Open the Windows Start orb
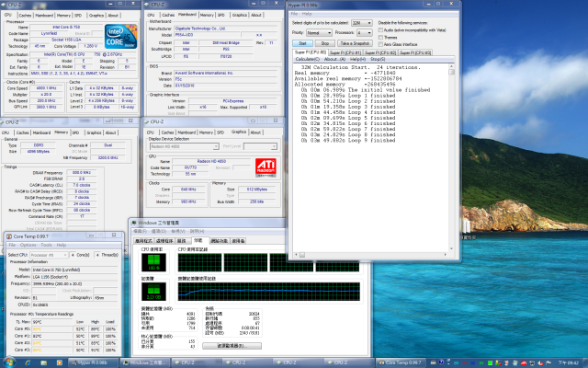588x368 pixels. click(x=9, y=362)
